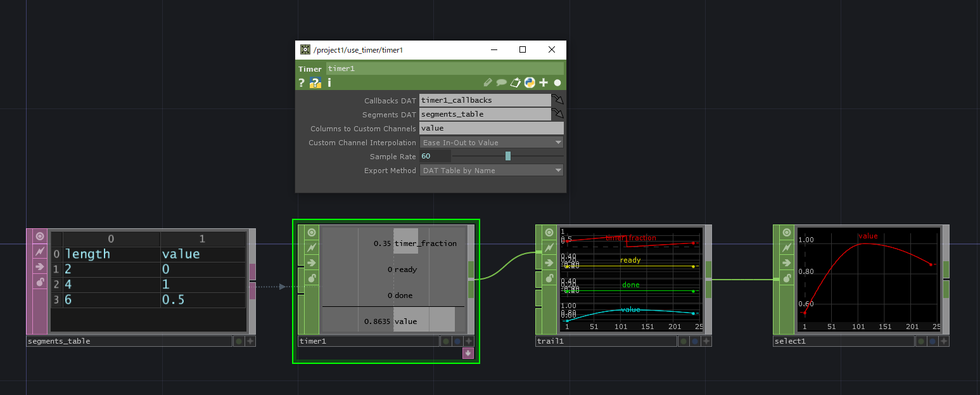Click green display flag on timer1 footer
This screenshot has height=395, width=980.
[446, 341]
